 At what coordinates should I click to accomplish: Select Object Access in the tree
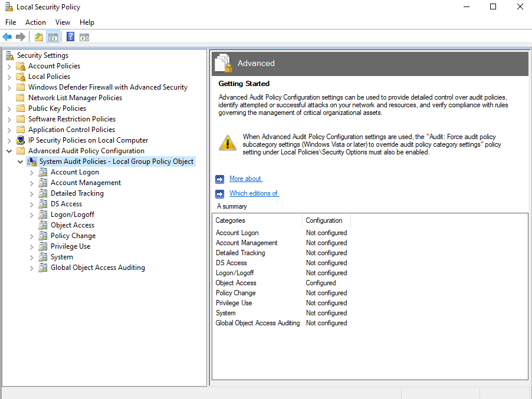(x=72, y=225)
